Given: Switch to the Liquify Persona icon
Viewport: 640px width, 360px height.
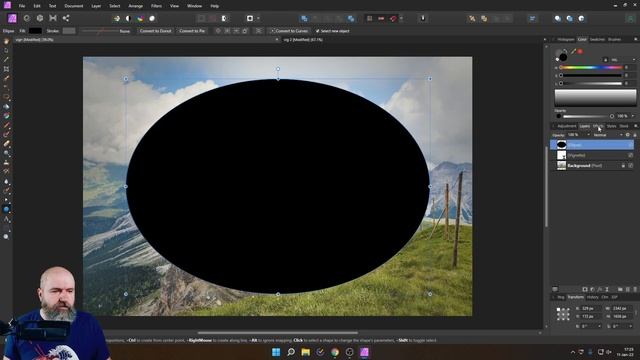Looking at the screenshot, I should (27, 18).
